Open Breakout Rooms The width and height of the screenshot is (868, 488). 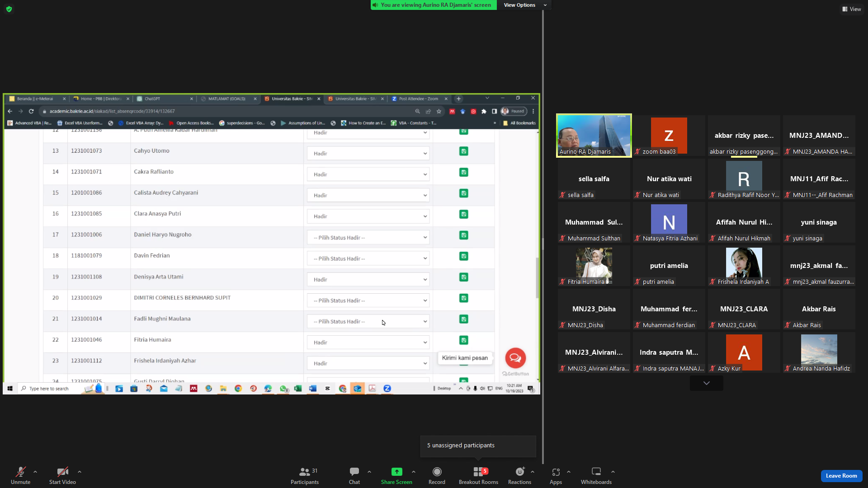click(x=478, y=475)
